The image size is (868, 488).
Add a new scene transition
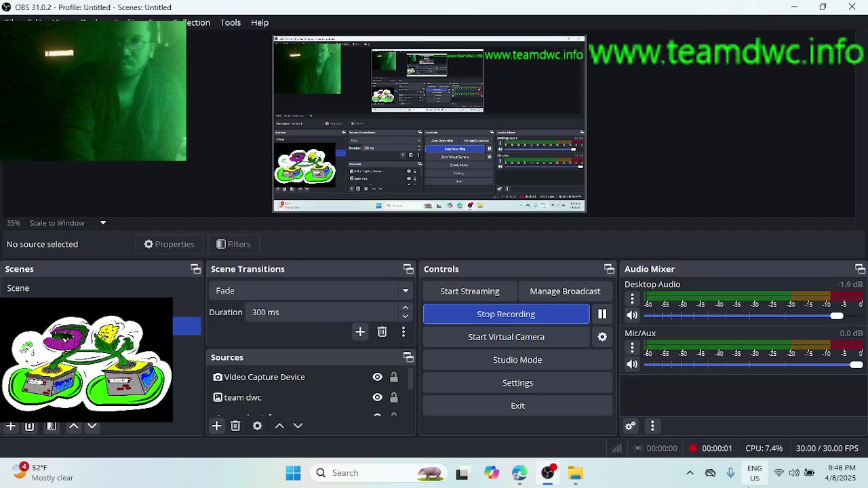click(x=360, y=331)
